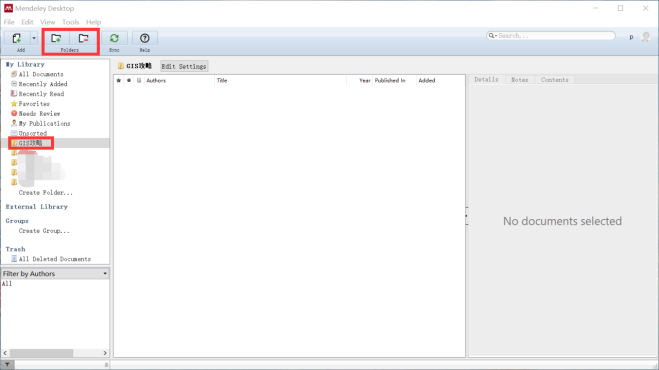Open the Add button dropdown arrow
This screenshot has height=370, width=659.
click(34, 38)
